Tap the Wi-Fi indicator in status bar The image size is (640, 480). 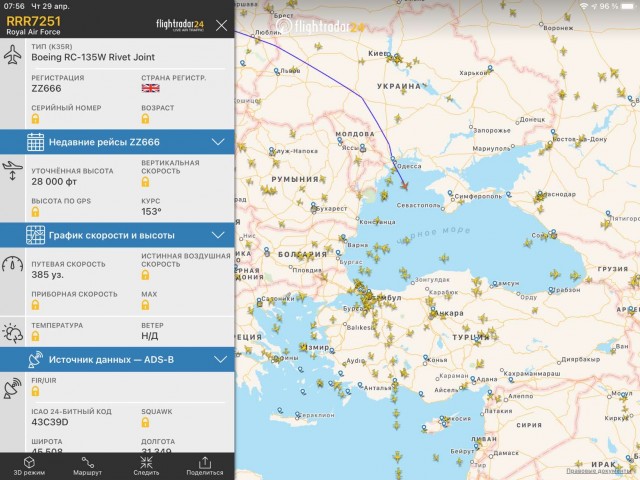584,6
